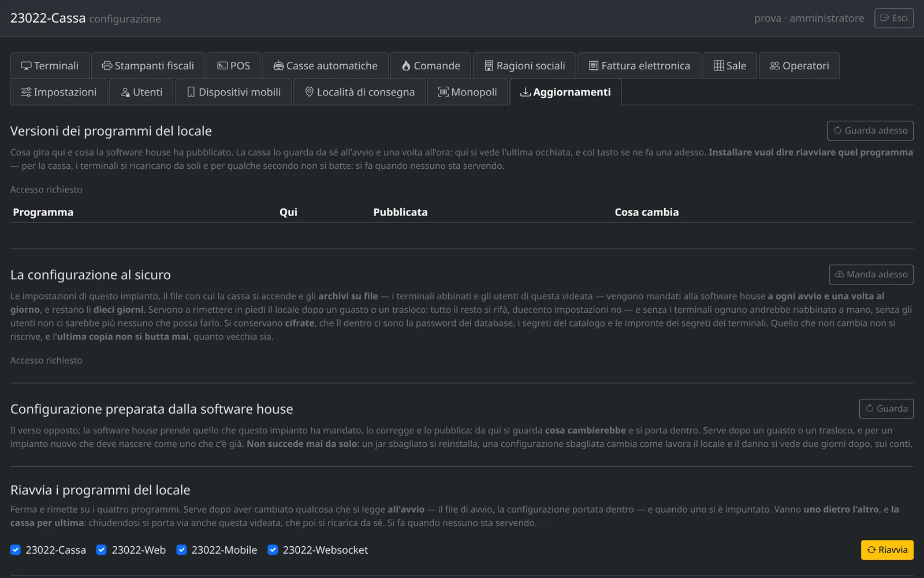Click the yellow Riavvia button
Image resolution: width=924 pixels, height=578 pixels.
click(887, 550)
